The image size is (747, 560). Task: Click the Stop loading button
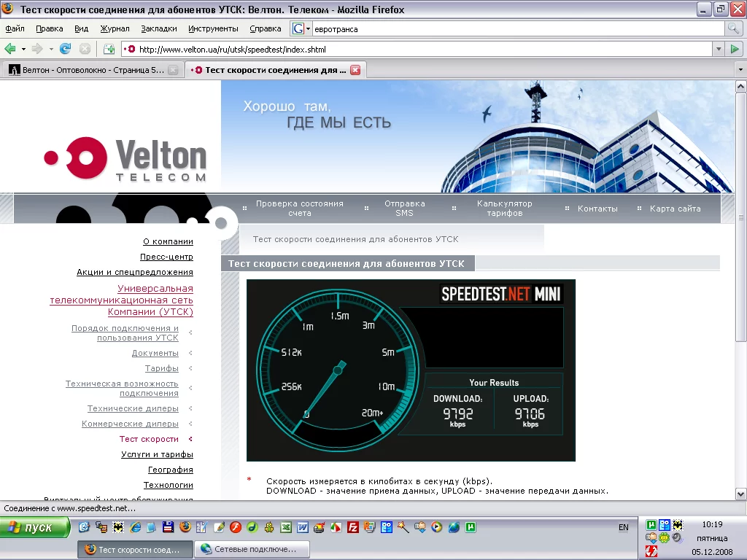[85, 49]
